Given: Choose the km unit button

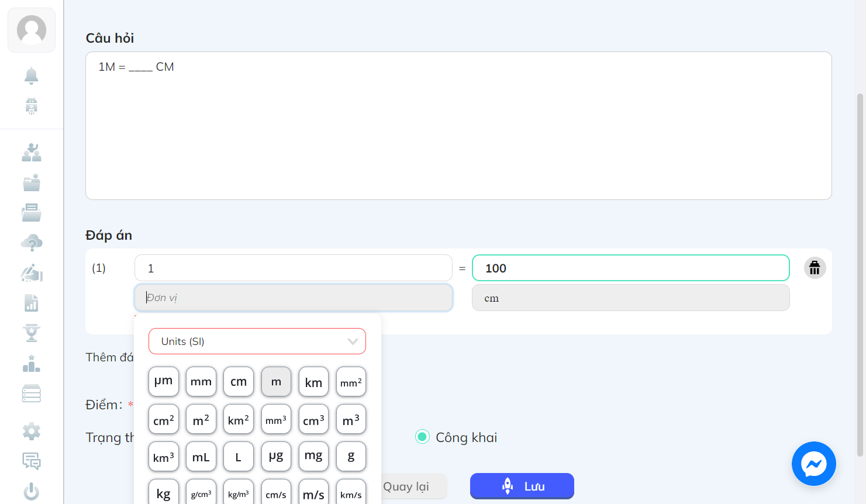Looking at the screenshot, I should pos(313,381).
